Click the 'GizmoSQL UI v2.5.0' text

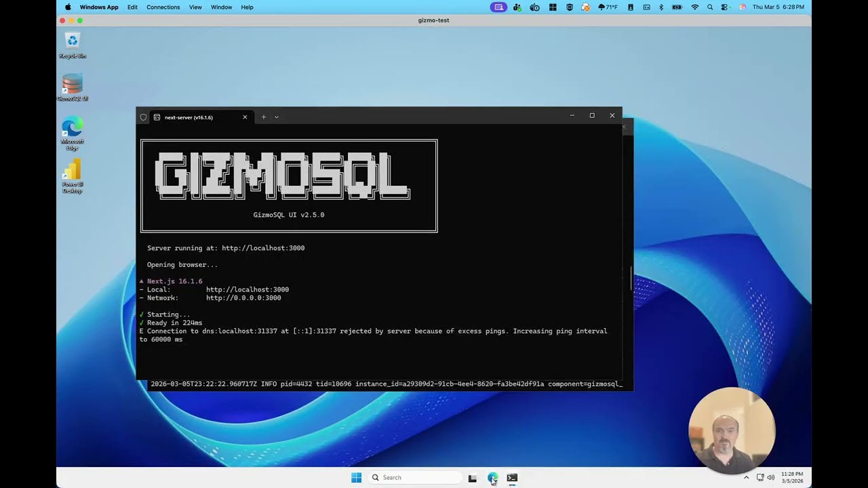point(289,215)
